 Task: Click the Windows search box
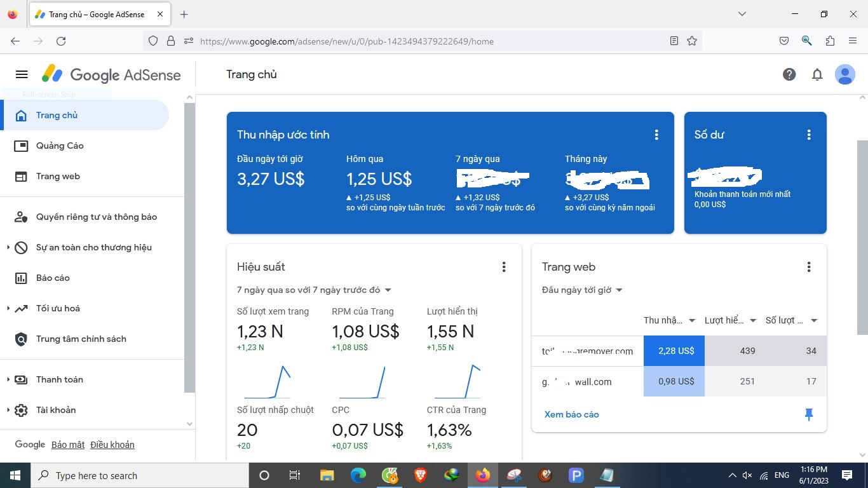pos(139,475)
